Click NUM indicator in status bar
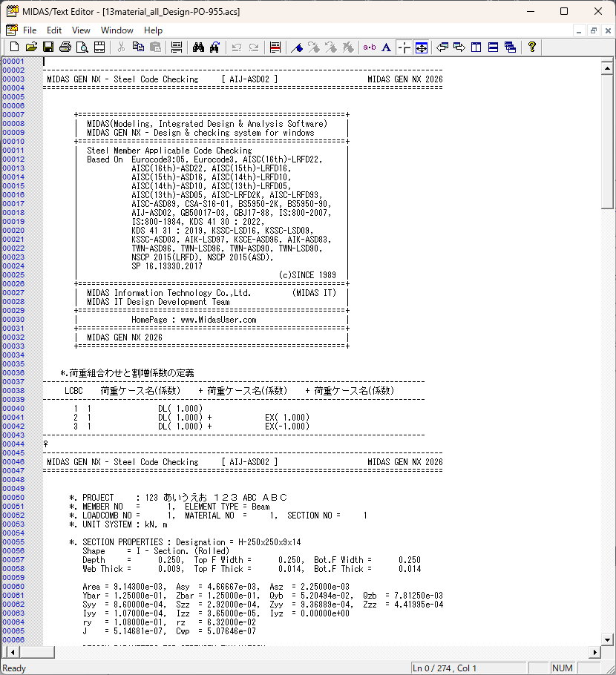616x675 pixels. [x=562, y=668]
